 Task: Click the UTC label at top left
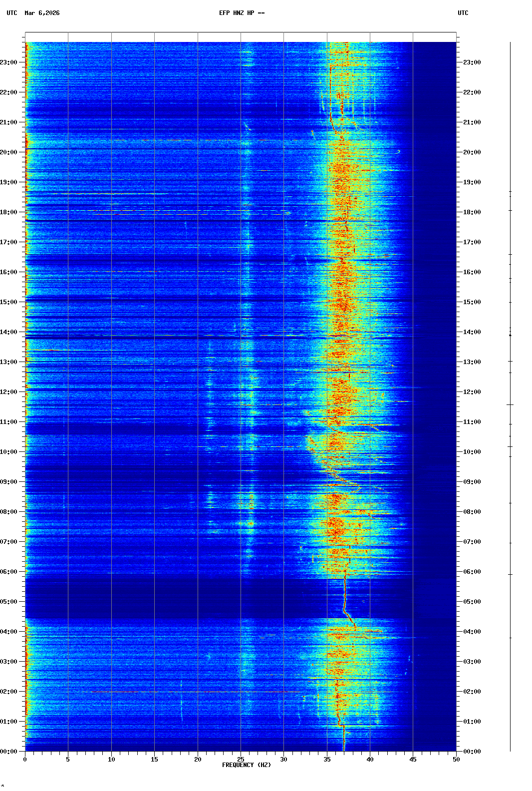12,13
